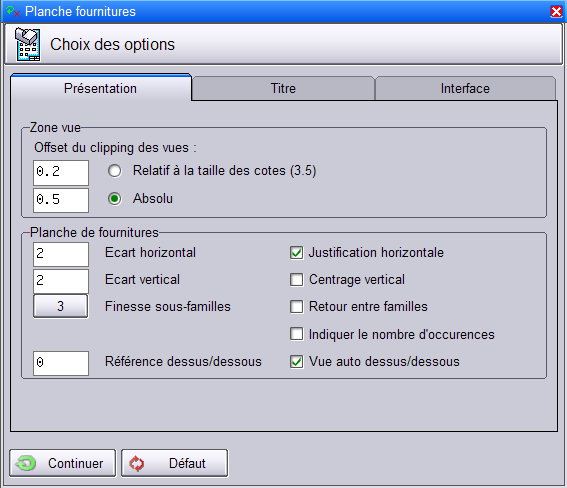Click the Référence dessus/dessous field
The image size is (567, 488).
(x=61, y=363)
